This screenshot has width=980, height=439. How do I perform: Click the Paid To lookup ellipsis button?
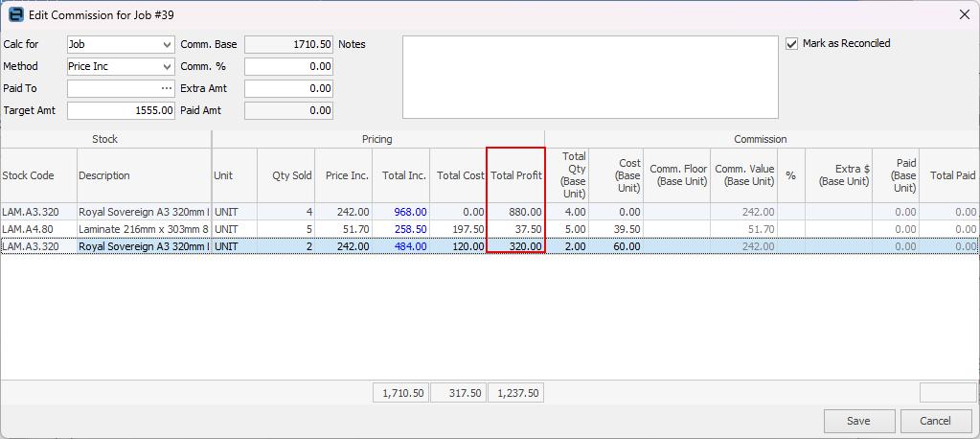[167, 89]
